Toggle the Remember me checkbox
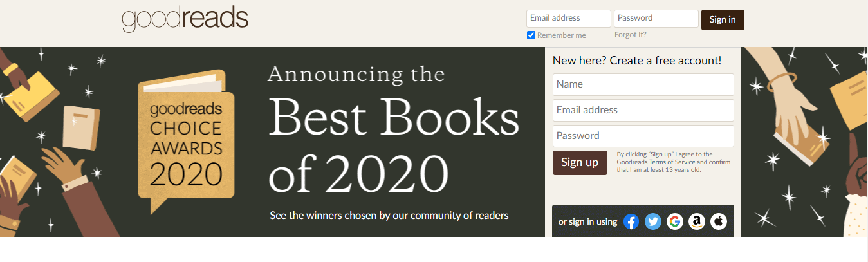This screenshot has width=868, height=262. [531, 35]
